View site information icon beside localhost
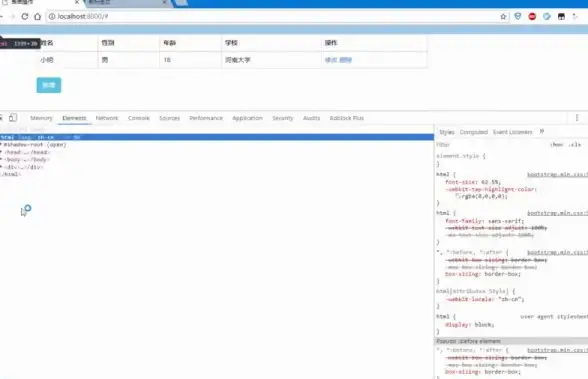 [x=52, y=16]
